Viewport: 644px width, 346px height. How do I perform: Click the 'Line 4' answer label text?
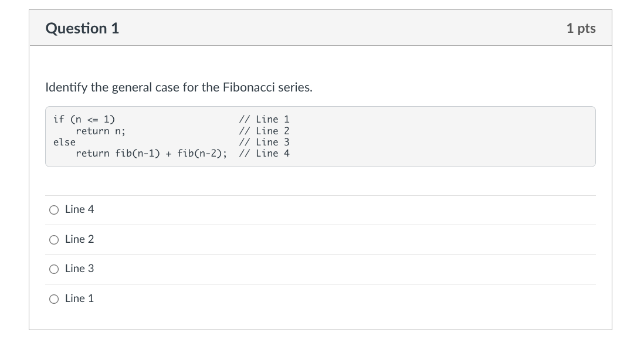click(79, 209)
